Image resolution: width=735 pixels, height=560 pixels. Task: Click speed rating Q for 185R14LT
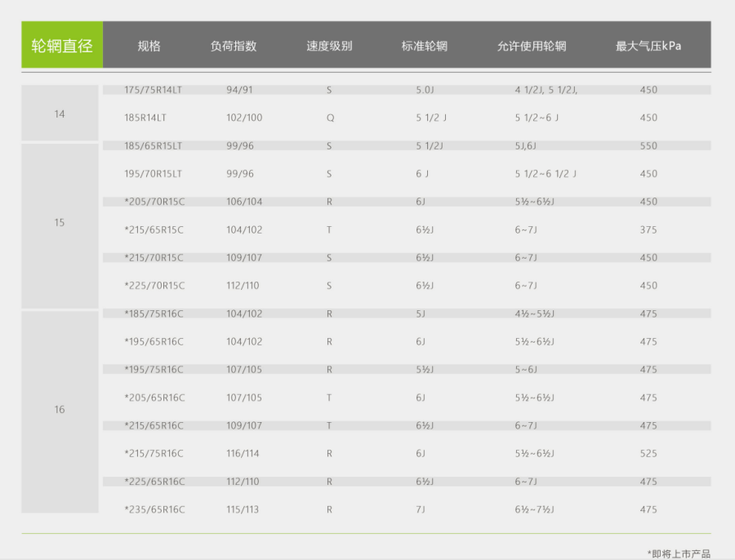(x=331, y=118)
